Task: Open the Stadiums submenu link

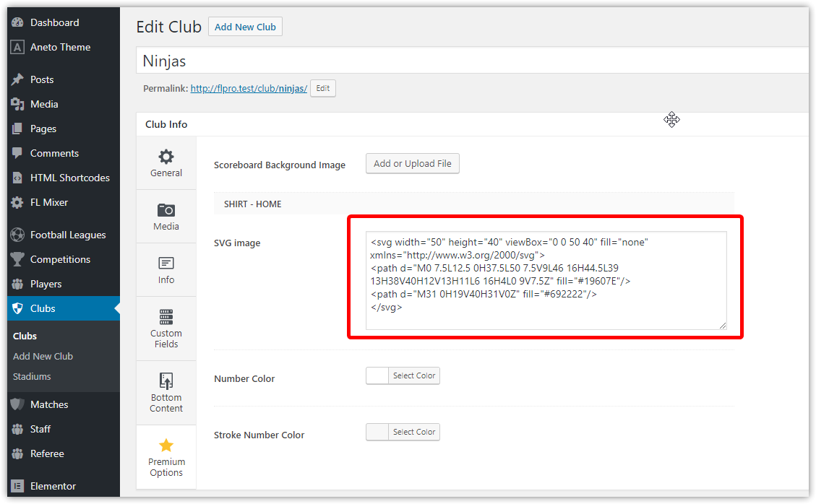Action: coord(32,377)
